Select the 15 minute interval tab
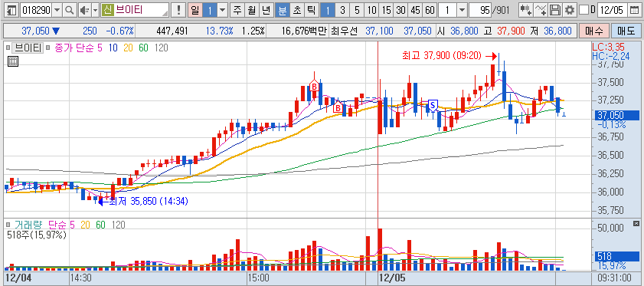Image resolution: width=644 pixels, height=286 pixels. point(386,10)
